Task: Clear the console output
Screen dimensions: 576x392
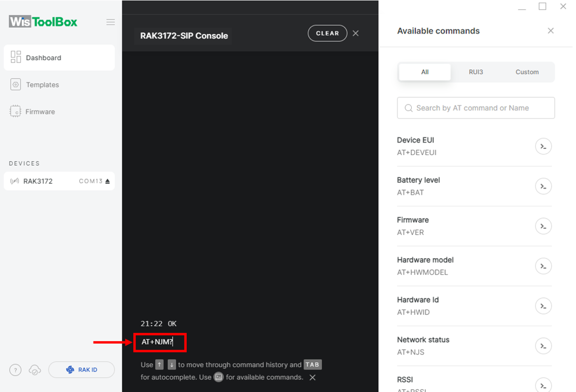Action: tap(327, 33)
